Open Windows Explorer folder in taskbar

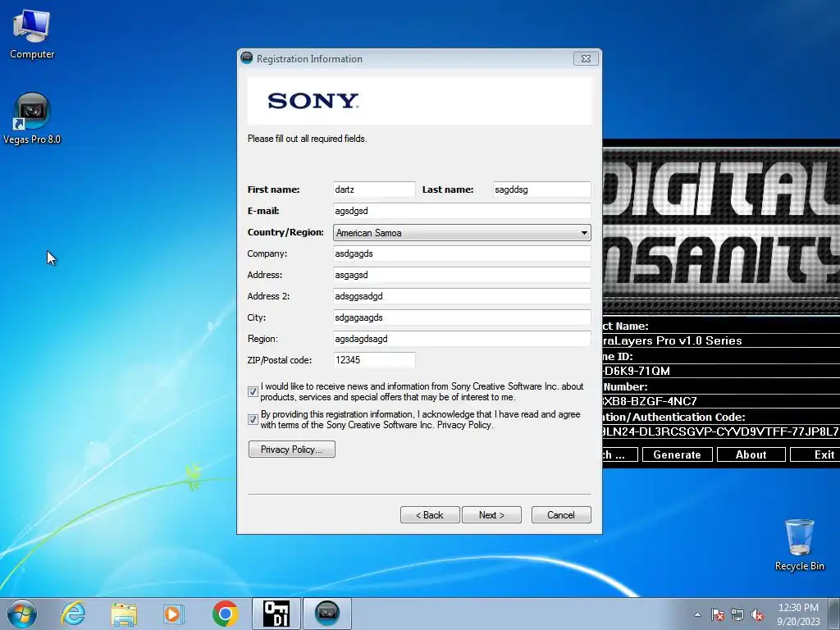click(124, 614)
